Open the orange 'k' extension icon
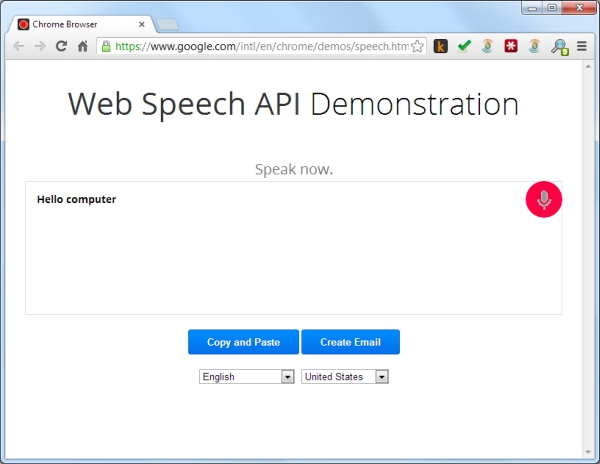The image size is (600, 464). pyautogui.click(x=440, y=46)
